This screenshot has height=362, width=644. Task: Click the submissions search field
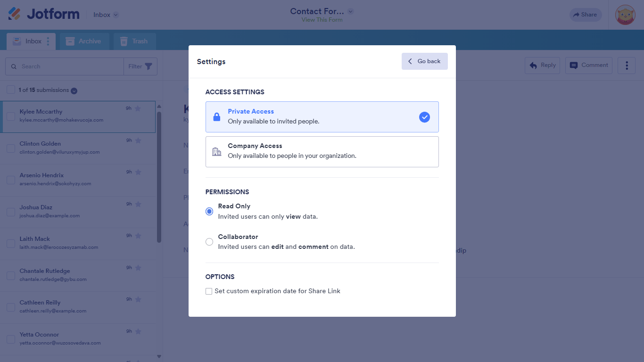pyautogui.click(x=66, y=66)
